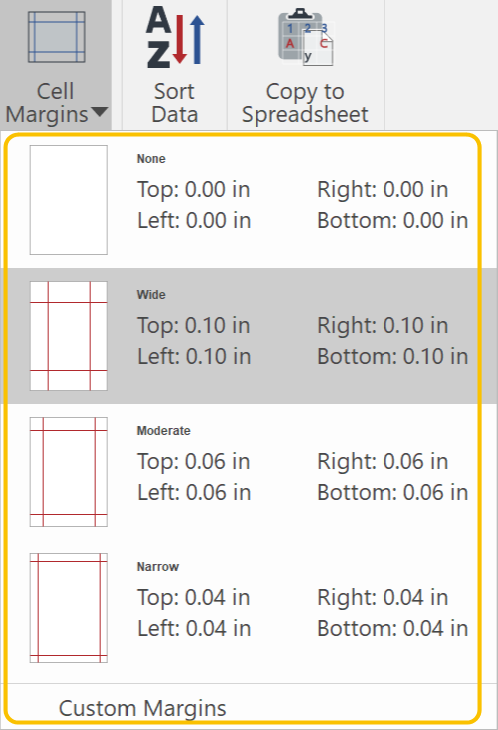
Task: Open Custom Margins settings
Action: pyautogui.click(x=142, y=708)
